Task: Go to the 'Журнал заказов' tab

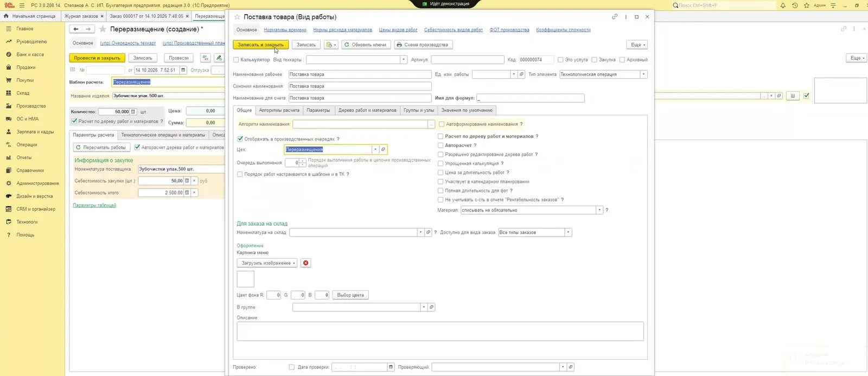Action: pos(81,16)
